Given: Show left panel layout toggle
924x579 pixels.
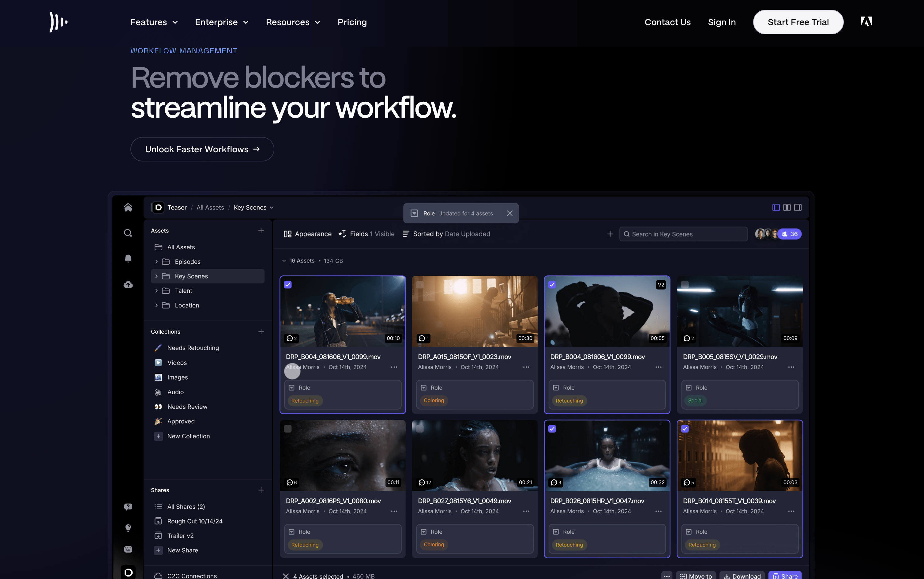Looking at the screenshot, I should (776, 207).
